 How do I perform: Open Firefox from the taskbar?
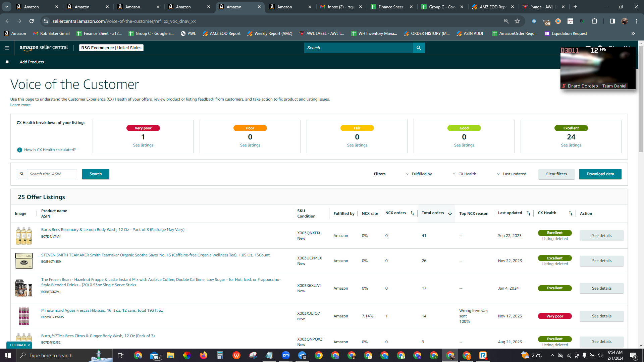pos(204,355)
